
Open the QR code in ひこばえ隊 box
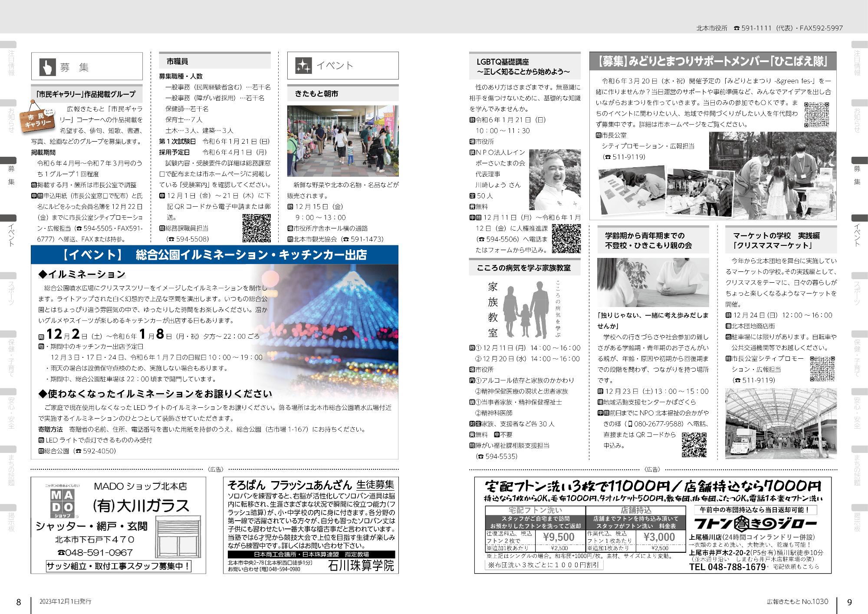[817, 115]
